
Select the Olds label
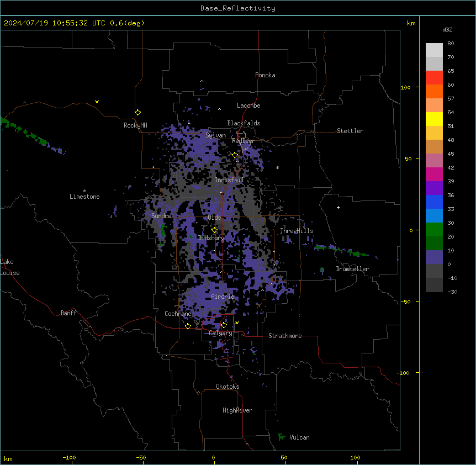214,218
